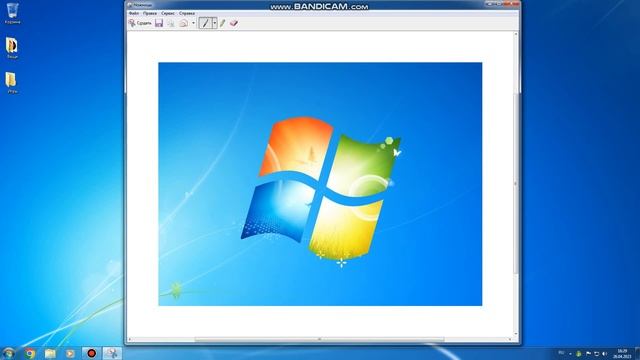640x360 pixels.
Task: Open the Windows Start menu
Action: pos(8,353)
